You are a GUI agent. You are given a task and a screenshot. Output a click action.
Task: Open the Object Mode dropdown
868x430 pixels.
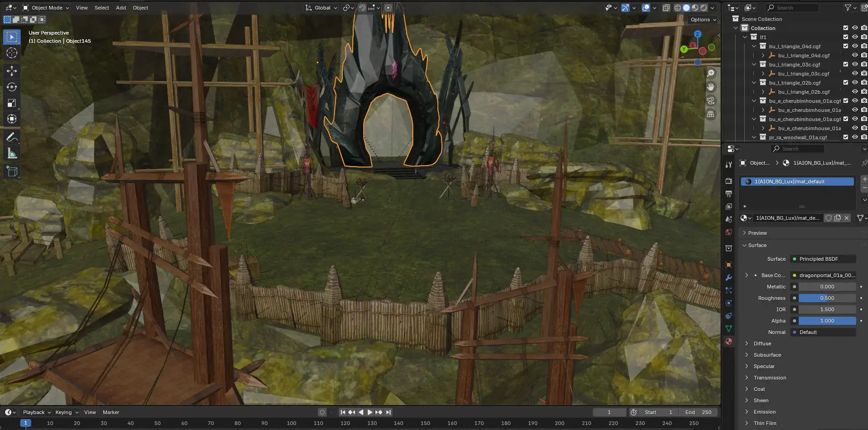(x=46, y=8)
